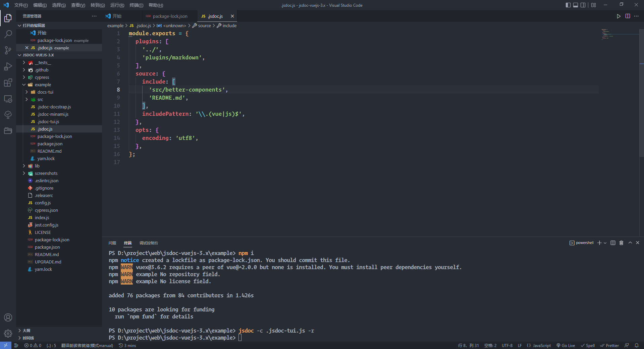
Task: Open the Search view in activity bar
Action: point(8,34)
